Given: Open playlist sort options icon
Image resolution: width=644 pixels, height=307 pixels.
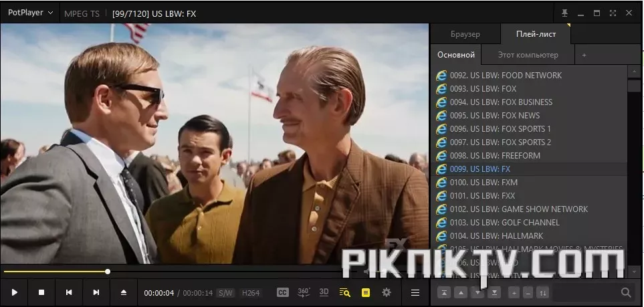Looking at the screenshot, I should pyautogui.click(x=543, y=292).
